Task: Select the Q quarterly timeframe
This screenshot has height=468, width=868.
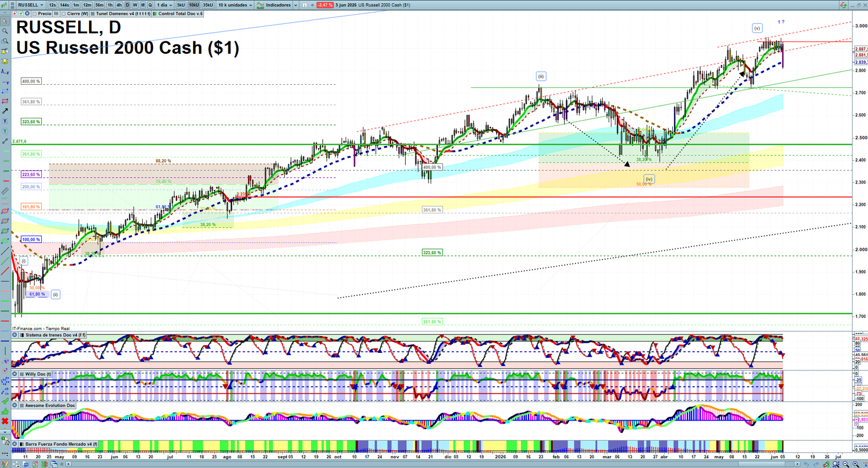Action: pos(150,5)
